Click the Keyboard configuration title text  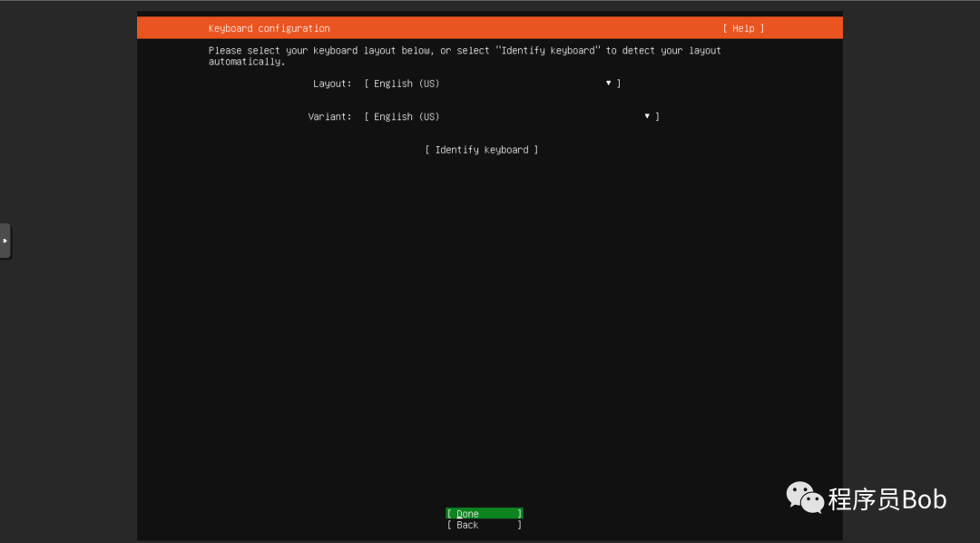coord(269,28)
